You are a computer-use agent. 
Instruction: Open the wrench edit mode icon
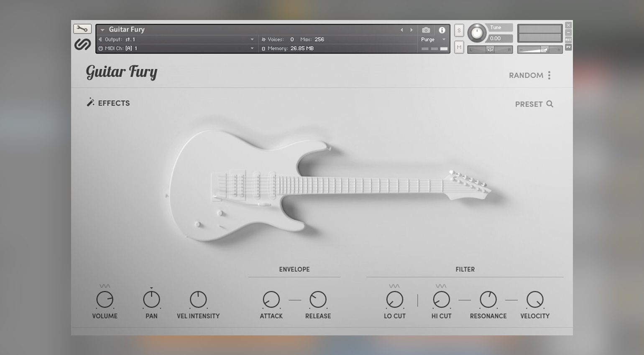click(x=82, y=29)
